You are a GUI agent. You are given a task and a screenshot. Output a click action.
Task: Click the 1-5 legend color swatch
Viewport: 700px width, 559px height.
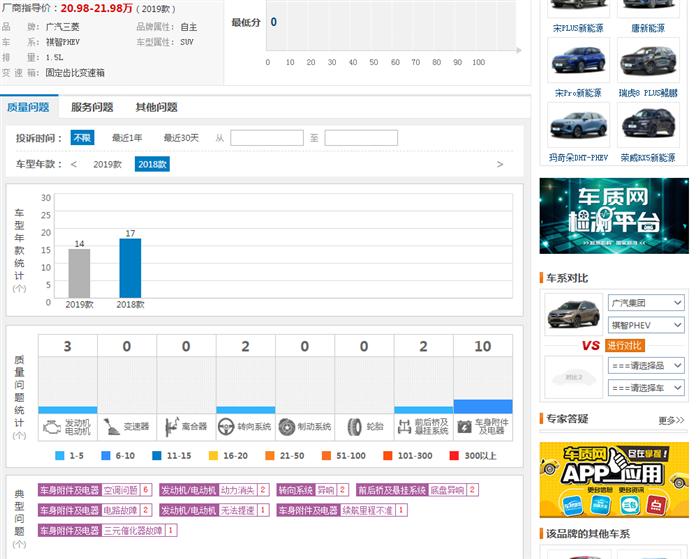click(x=59, y=455)
